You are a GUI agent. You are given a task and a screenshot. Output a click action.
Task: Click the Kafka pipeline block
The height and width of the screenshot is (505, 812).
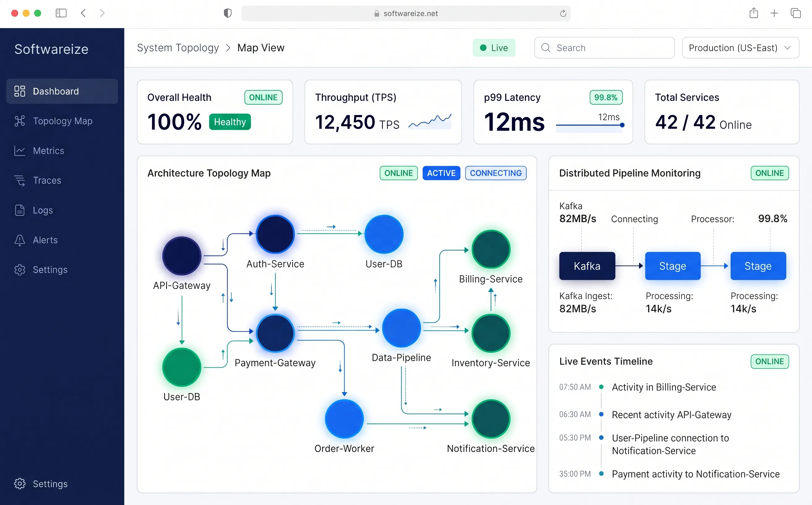click(x=587, y=266)
